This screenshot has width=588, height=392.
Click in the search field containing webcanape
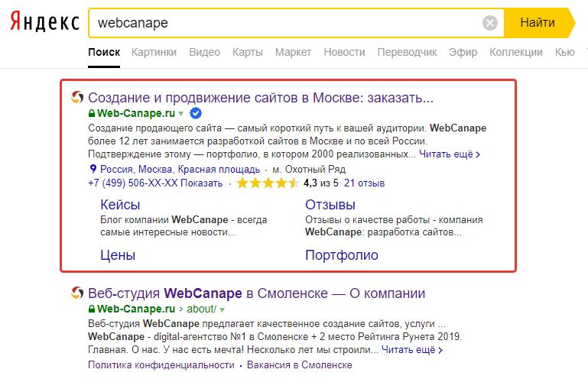[283, 23]
